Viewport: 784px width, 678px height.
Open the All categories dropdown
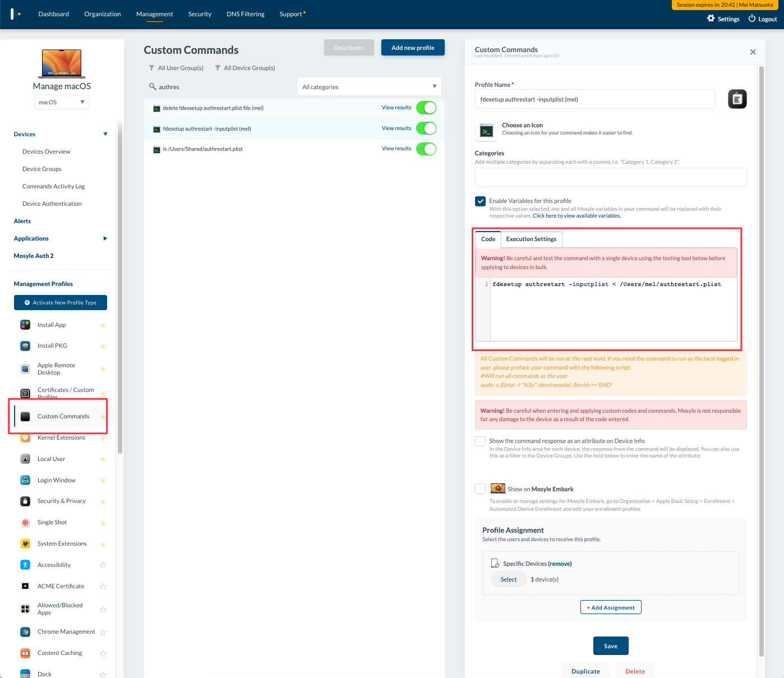tap(369, 87)
